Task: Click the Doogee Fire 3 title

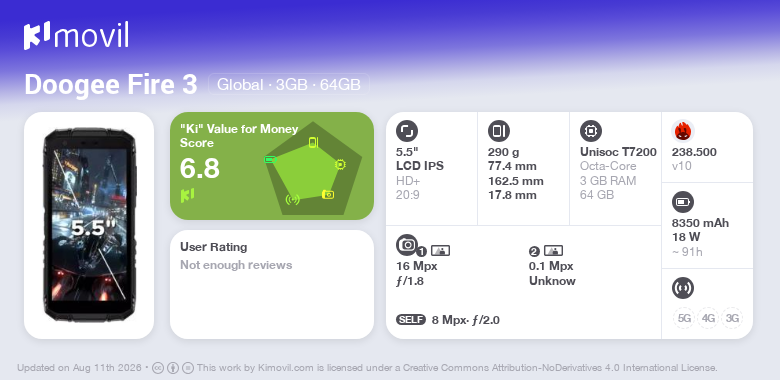Action: (x=111, y=84)
